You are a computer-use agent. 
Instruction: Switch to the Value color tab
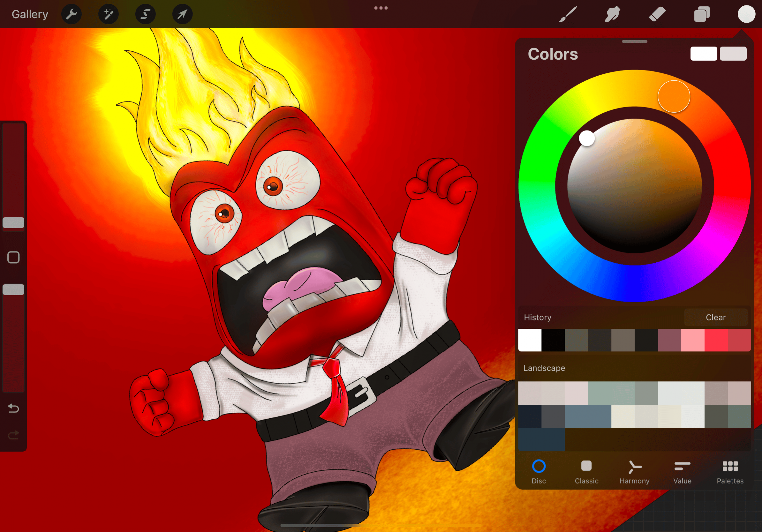click(682, 472)
